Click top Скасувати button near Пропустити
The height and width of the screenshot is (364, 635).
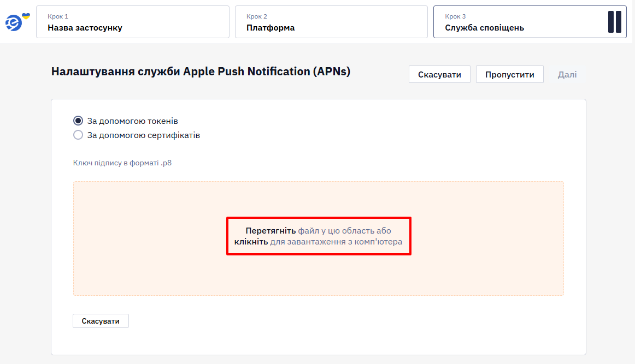pyautogui.click(x=439, y=74)
